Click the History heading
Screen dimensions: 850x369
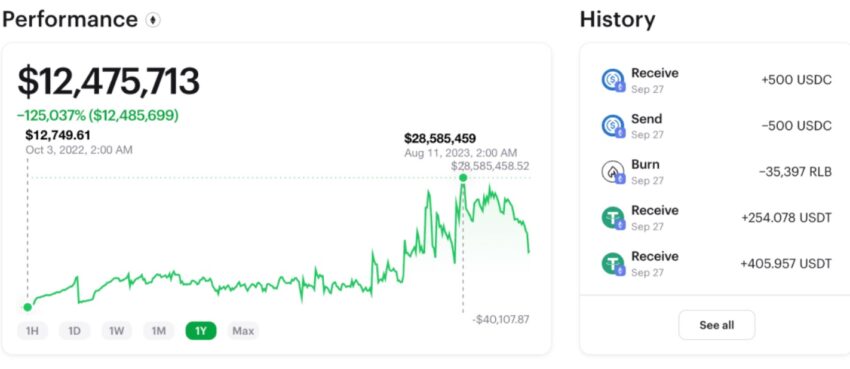[x=617, y=20]
